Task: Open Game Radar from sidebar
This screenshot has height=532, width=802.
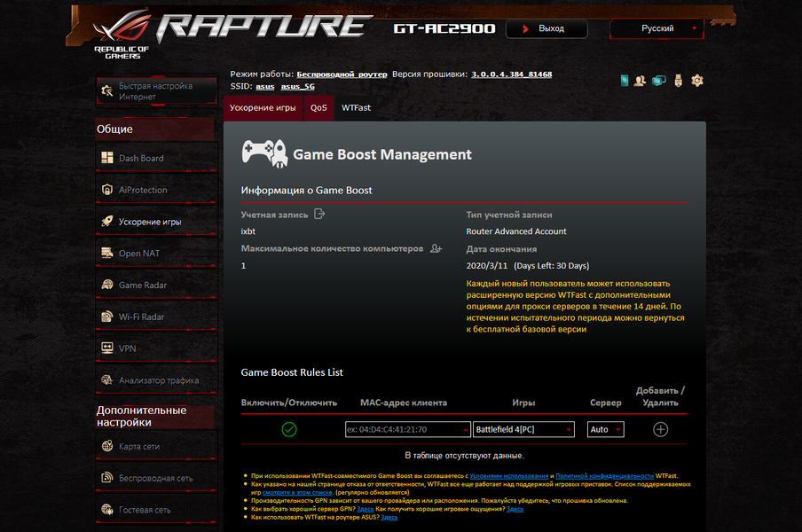Action: pos(142,286)
